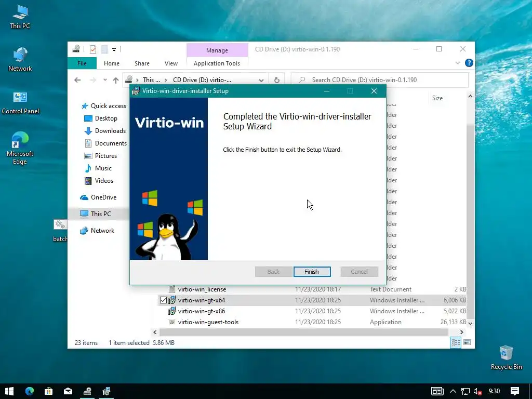The image size is (532, 399).
Task: Go back in File Explorer
Action: (x=77, y=80)
